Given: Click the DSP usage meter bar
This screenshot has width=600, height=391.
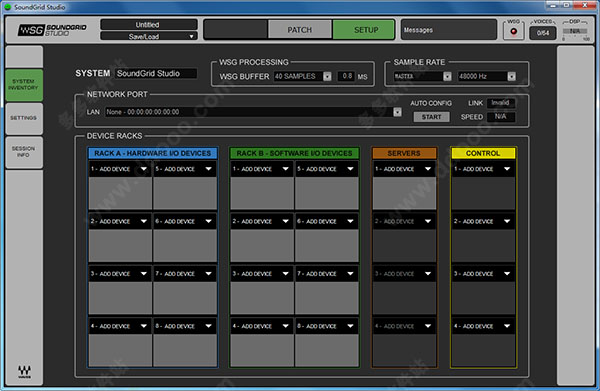Looking at the screenshot, I should [x=575, y=31].
